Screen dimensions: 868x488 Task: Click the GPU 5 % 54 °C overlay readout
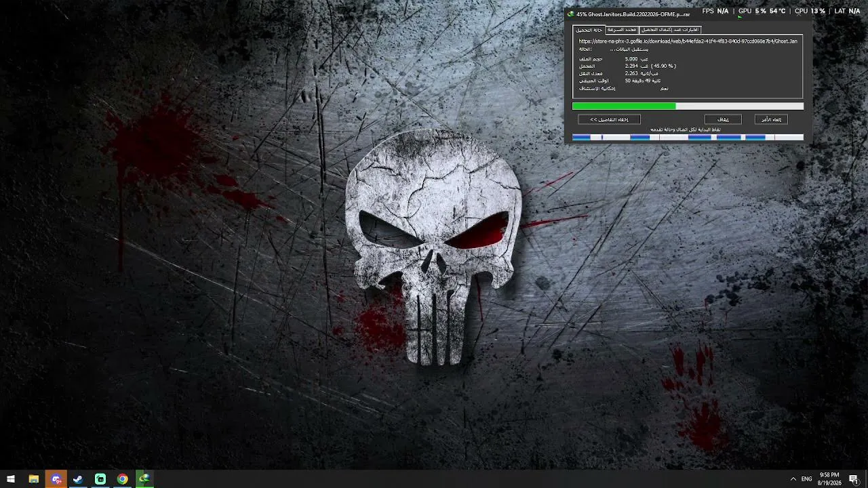[762, 11]
